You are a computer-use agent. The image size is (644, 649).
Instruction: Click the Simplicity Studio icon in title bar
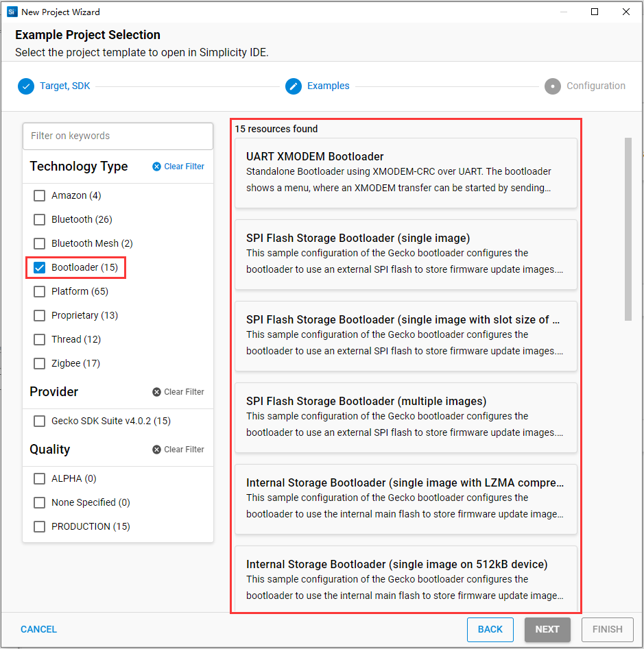(x=12, y=12)
